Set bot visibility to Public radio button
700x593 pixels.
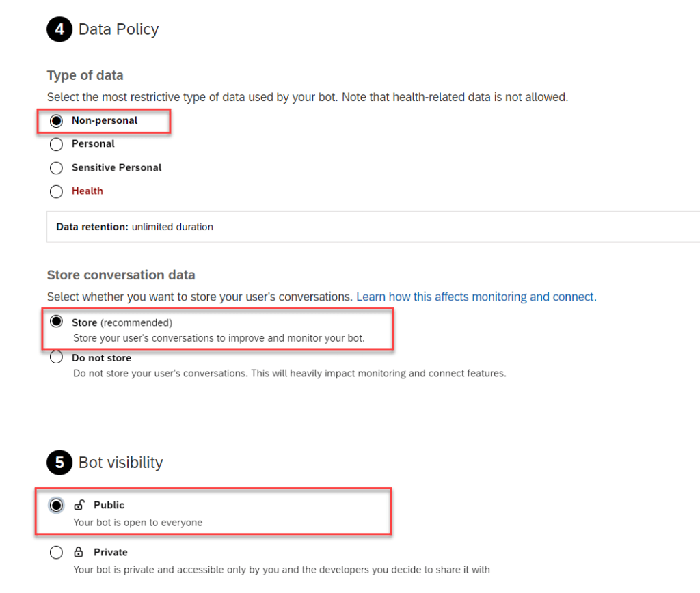[57, 506]
